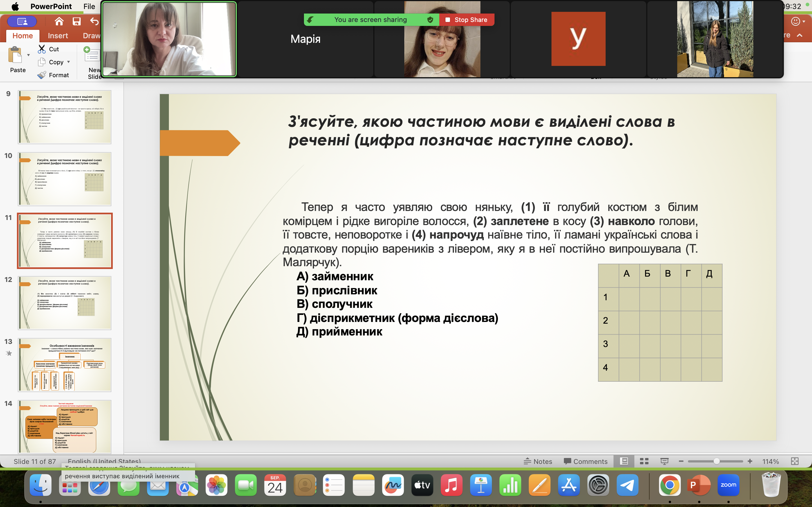The image size is (812, 507).
Task: Open the smiley feedback dropdown
Action: [x=798, y=21]
